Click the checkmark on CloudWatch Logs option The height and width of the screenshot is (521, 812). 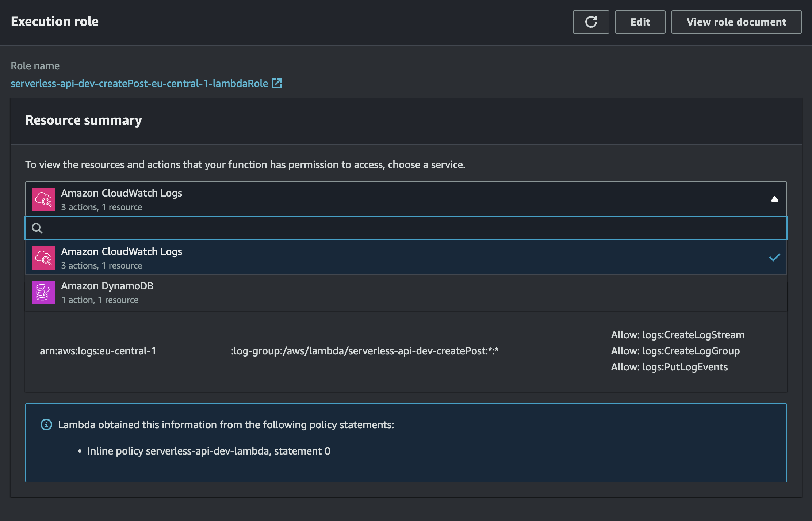(774, 258)
